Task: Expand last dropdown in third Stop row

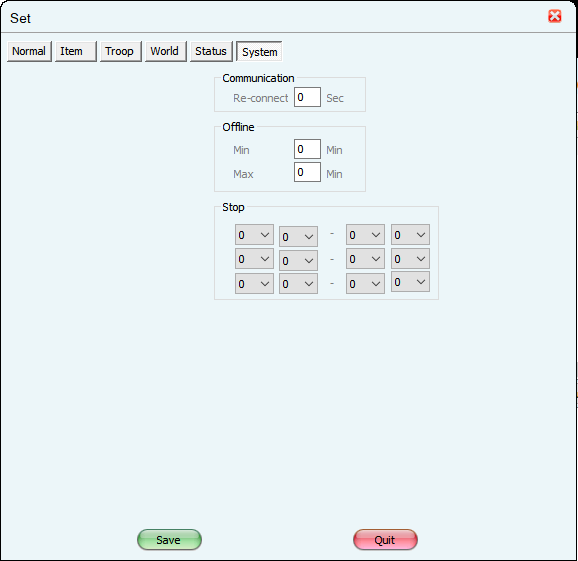Action: [x=410, y=282]
